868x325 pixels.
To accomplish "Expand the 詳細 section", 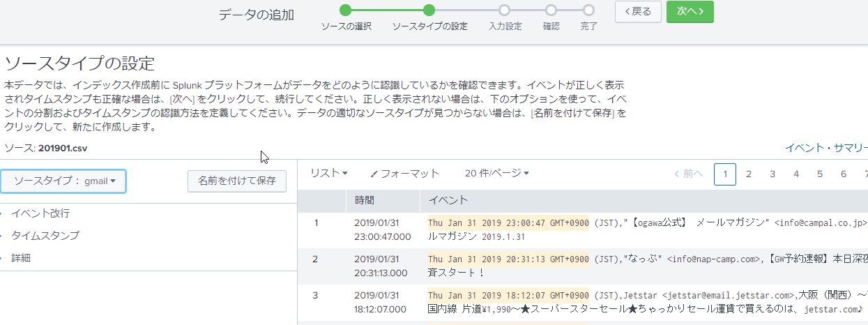I will (x=21, y=258).
